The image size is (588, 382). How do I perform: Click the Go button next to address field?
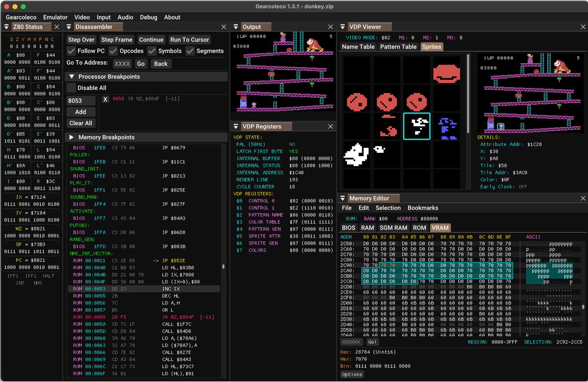[x=141, y=64]
